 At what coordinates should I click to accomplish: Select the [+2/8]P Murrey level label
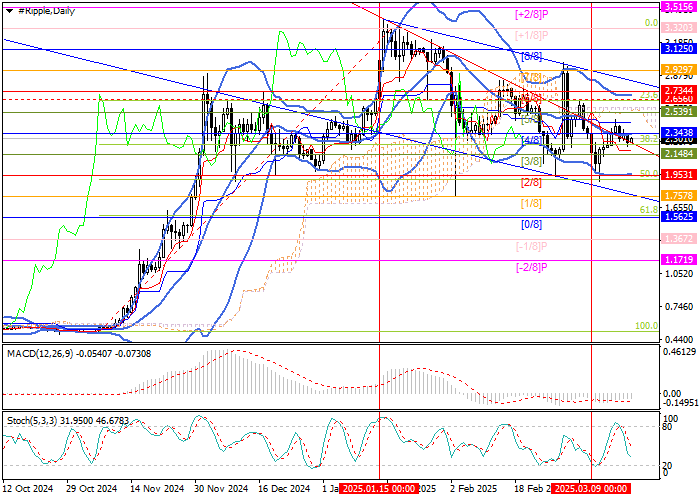[529, 15]
